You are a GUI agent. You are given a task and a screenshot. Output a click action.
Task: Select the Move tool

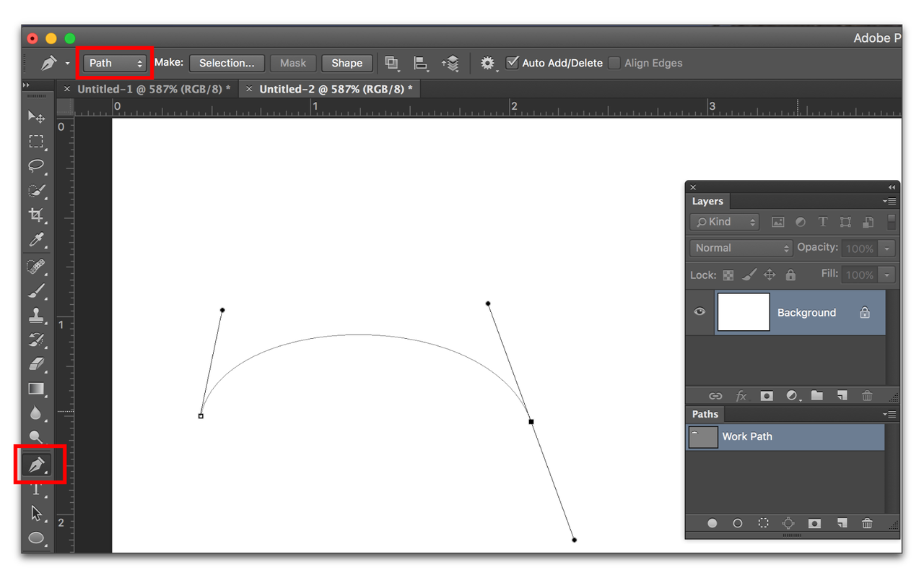38,116
